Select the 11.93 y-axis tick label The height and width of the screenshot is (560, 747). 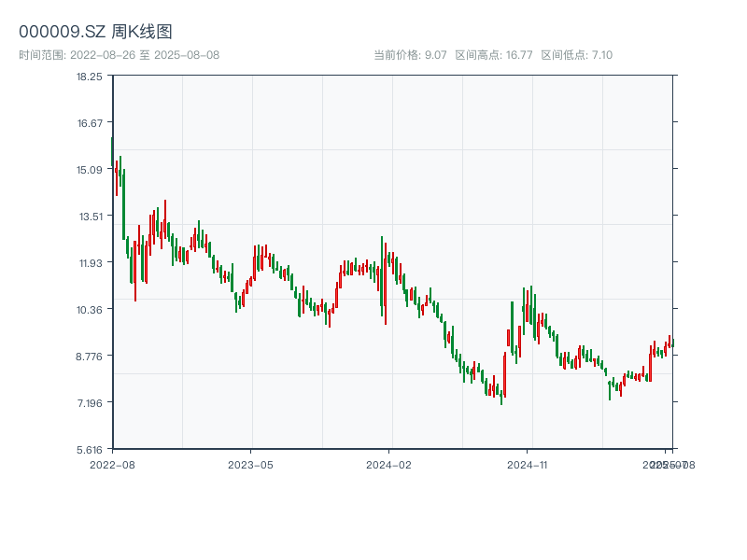click(x=90, y=263)
